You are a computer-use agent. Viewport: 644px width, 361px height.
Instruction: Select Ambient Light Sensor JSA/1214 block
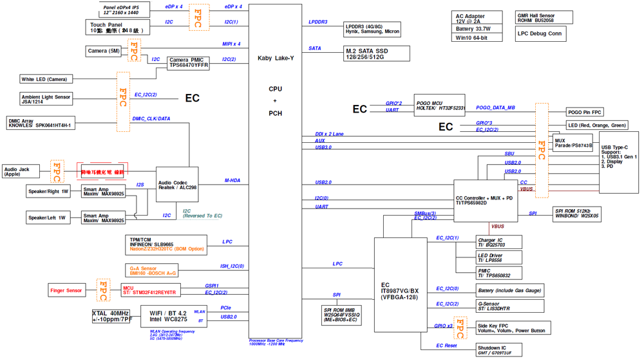point(46,99)
